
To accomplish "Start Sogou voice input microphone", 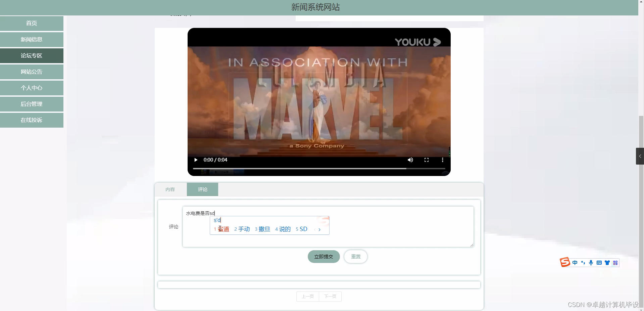I will coord(591,263).
